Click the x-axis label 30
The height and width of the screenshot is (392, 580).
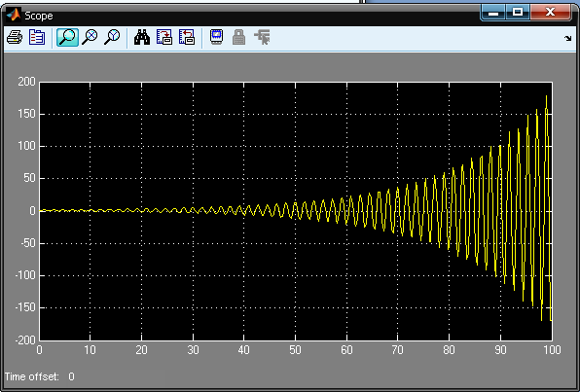193,350
